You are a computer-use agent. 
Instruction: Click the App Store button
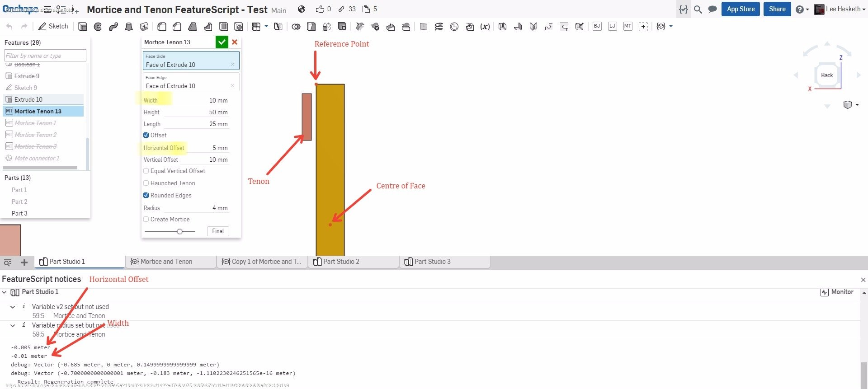[741, 9]
